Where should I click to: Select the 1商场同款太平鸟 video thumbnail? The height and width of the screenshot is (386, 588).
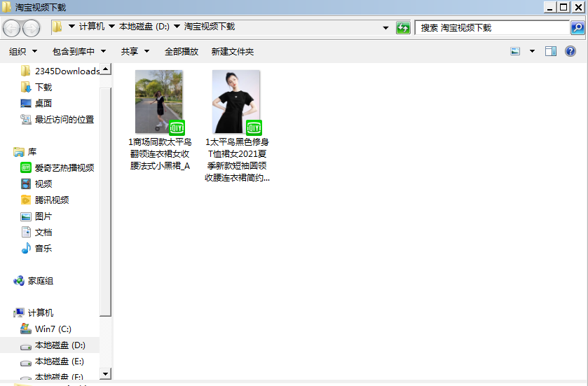[159, 102]
